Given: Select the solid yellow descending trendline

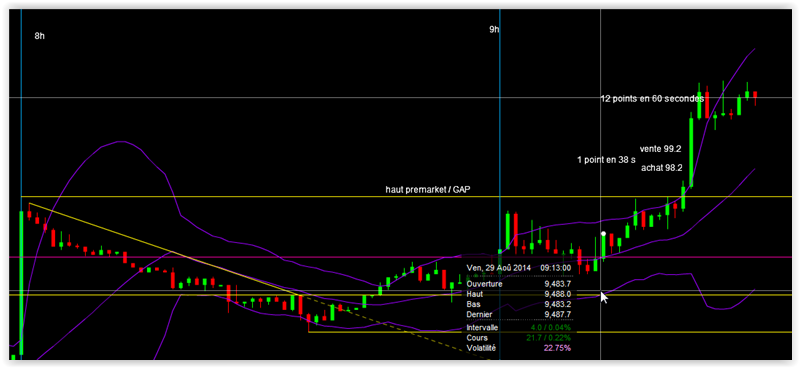Looking at the screenshot, I should 163,249.
